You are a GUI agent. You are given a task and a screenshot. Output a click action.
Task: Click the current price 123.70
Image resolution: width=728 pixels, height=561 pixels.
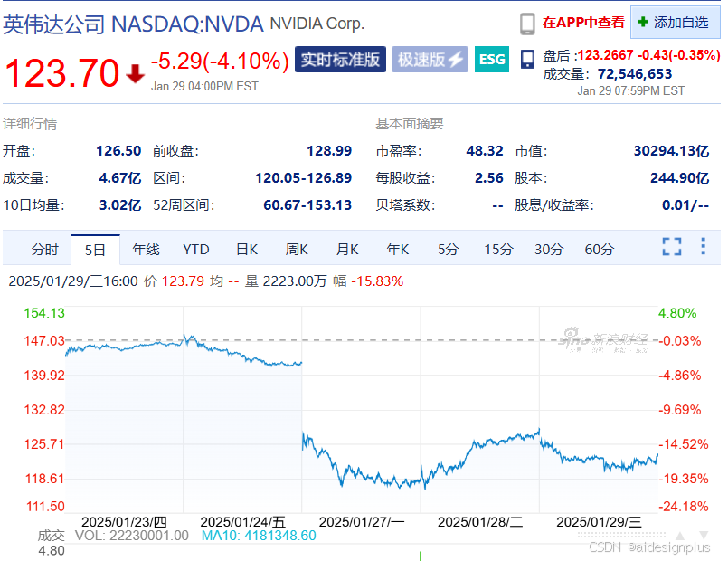tap(61, 73)
